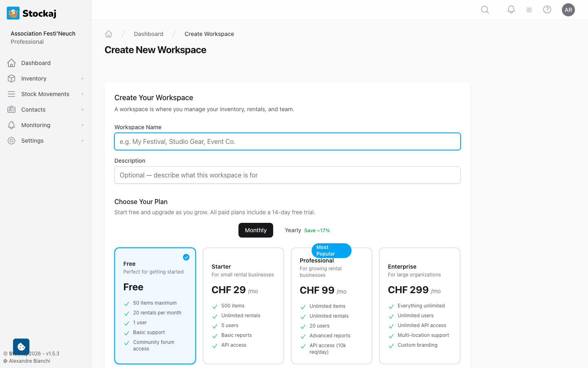The image size is (588, 368).
Task: Select the Free plan card
Action: pyautogui.click(x=155, y=306)
